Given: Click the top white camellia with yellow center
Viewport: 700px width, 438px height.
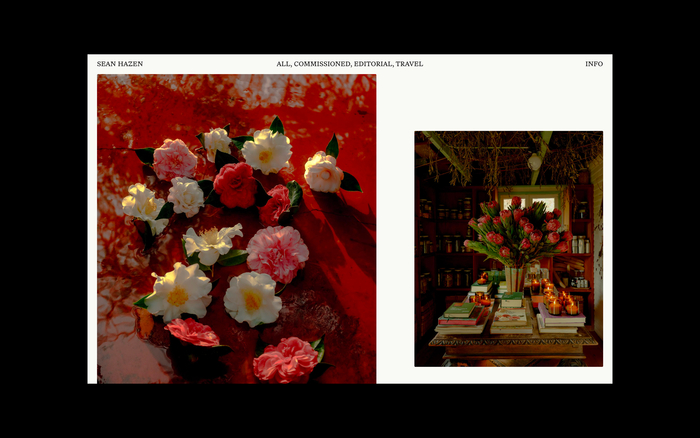Looking at the screenshot, I should coord(267,151).
